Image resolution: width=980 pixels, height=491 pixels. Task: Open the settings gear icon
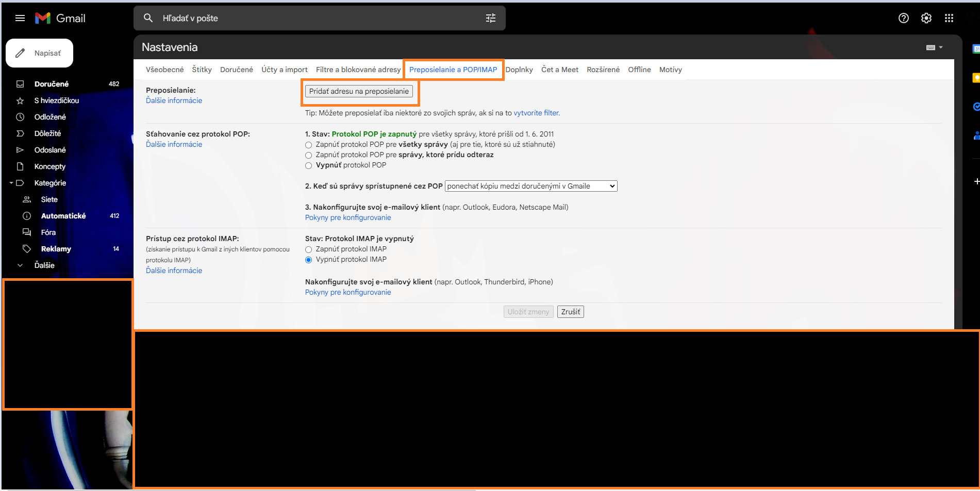(926, 18)
